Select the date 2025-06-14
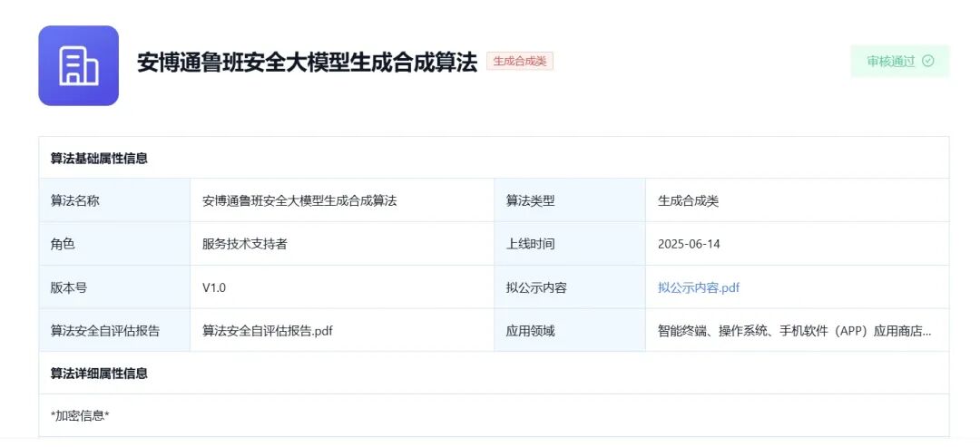Image resolution: width=980 pixels, height=447 pixels. [689, 244]
